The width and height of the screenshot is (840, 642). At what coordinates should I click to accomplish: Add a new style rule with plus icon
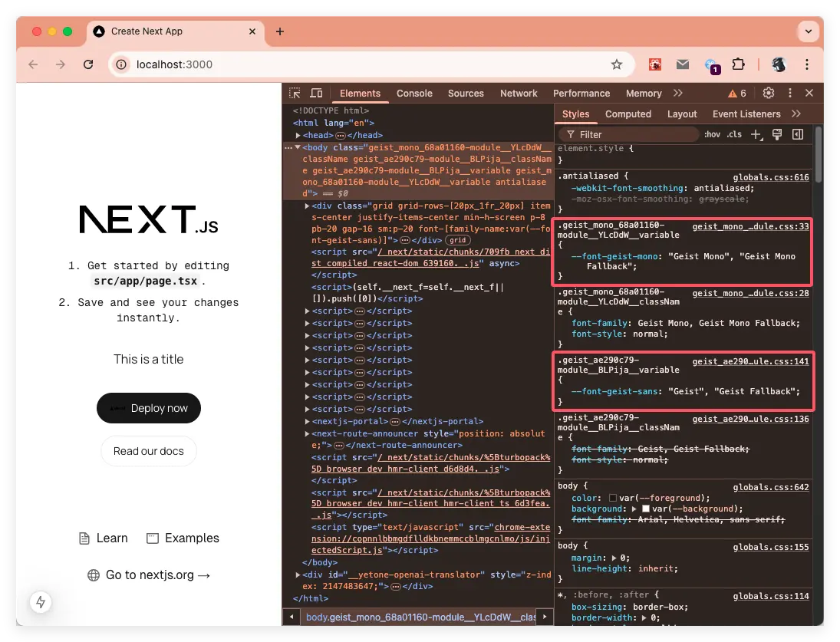[756, 134]
